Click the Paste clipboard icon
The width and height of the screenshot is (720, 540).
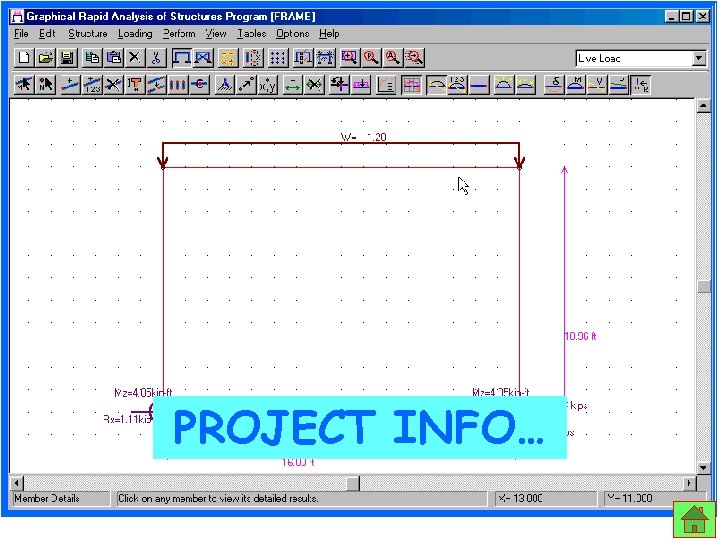pos(114,58)
